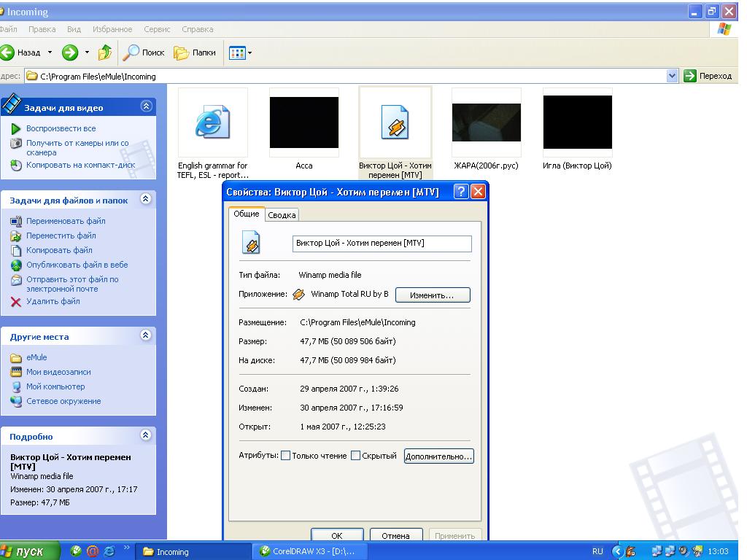Click the Копировать файл icon
This screenshot has width=747, height=560.
[x=16, y=251]
